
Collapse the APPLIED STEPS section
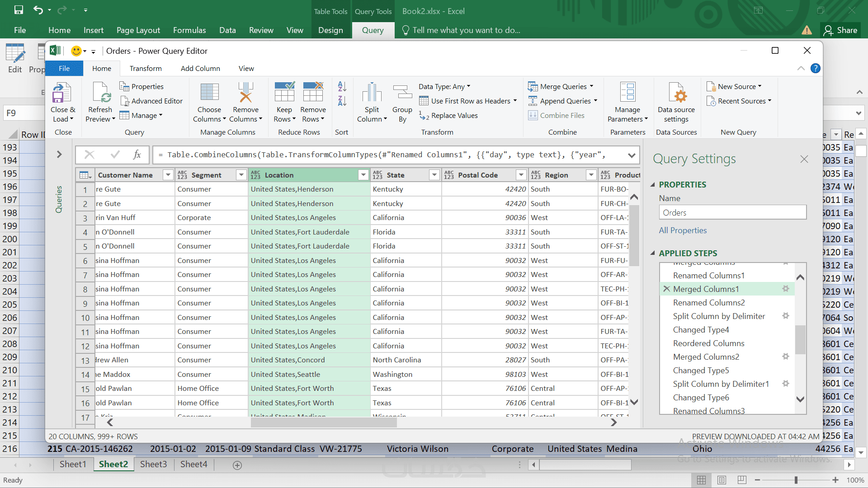(x=652, y=253)
